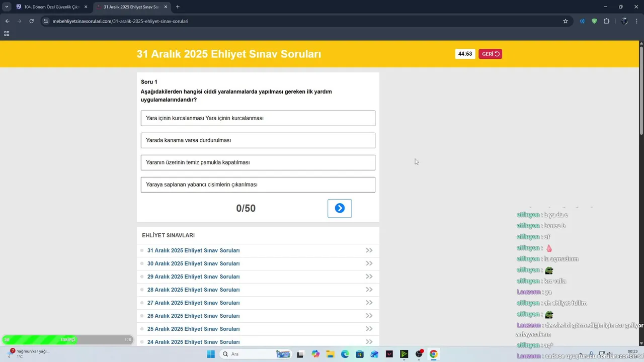Select answer 'Yara içinin kurcalanması'
The width and height of the screenshot is (644, 362).
[258, 118]
